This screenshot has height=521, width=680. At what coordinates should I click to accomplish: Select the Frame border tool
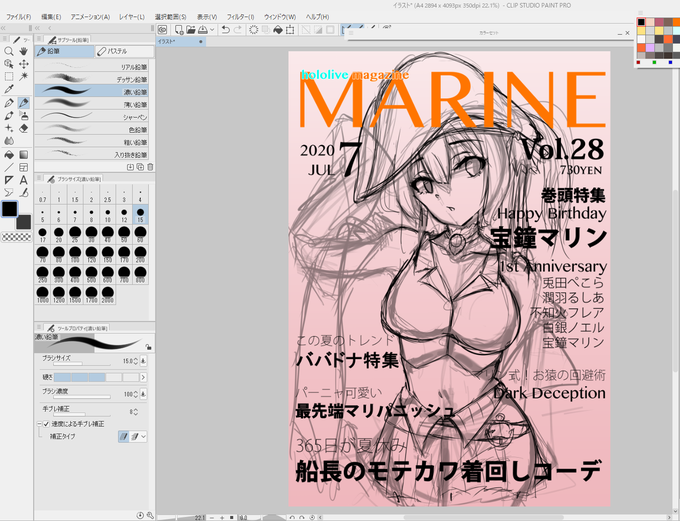pyautogui.click(x=23, y=167)
